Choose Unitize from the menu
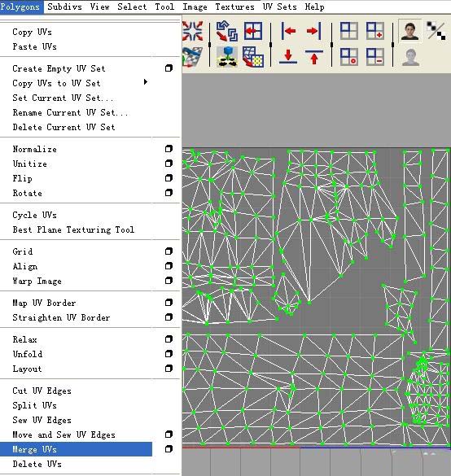This screenshot has width=451, height=476. [30, 164]
